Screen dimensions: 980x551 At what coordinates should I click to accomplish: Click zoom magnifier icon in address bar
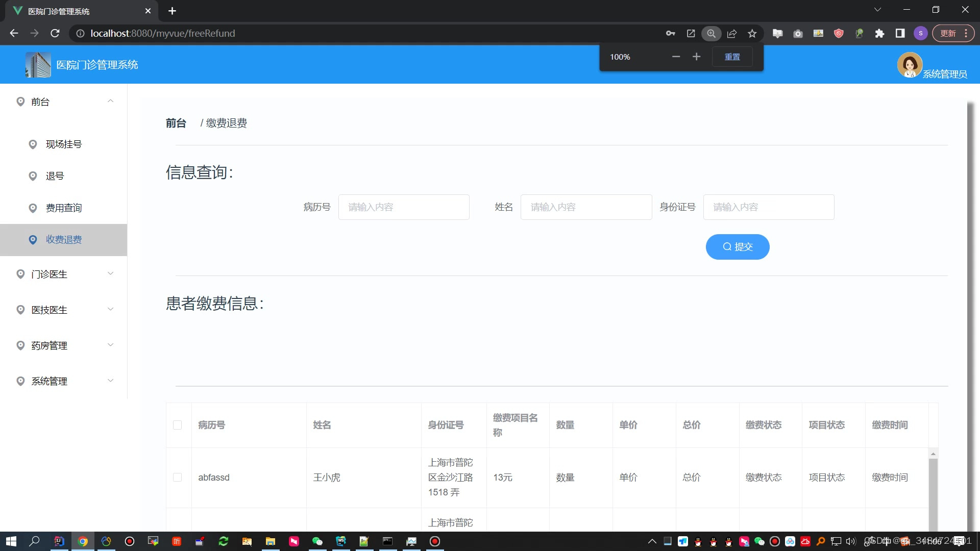tap(711, 33)
